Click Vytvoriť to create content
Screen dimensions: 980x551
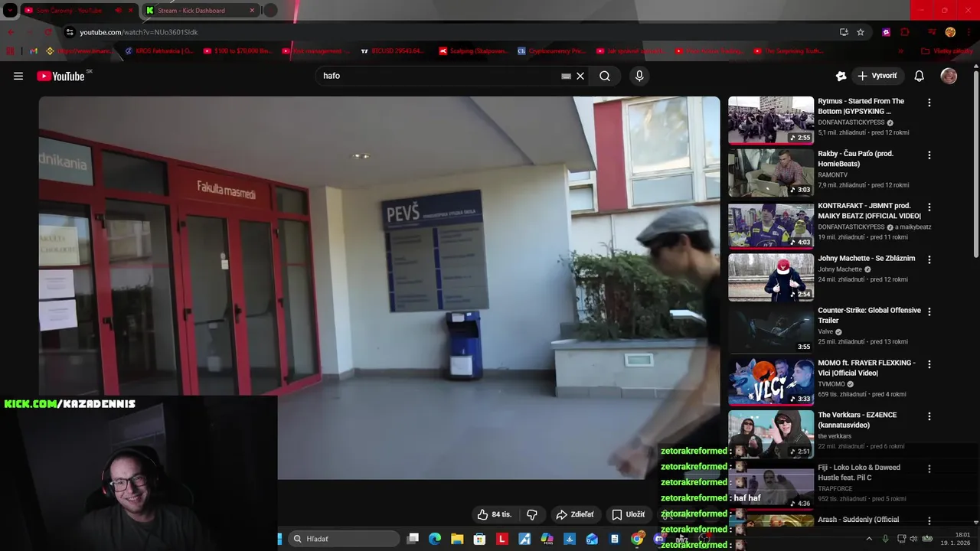pyautogui.click(x=877, y=76)
